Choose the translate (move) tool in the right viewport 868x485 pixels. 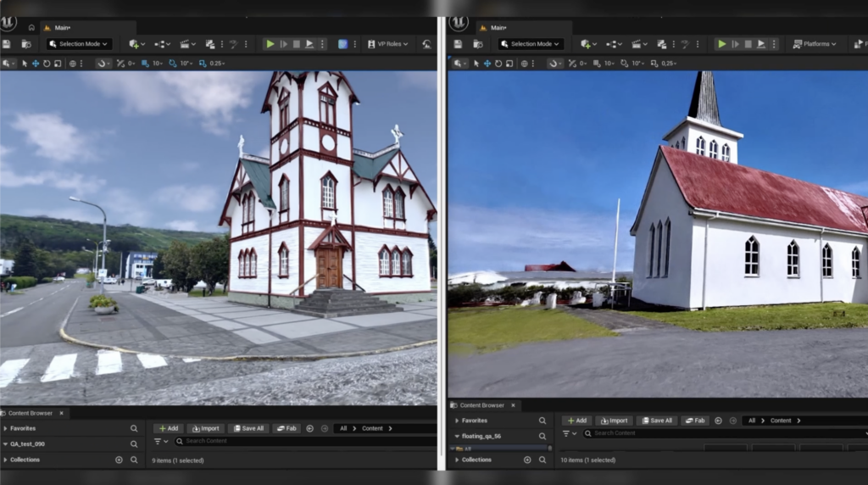(487, 64)
